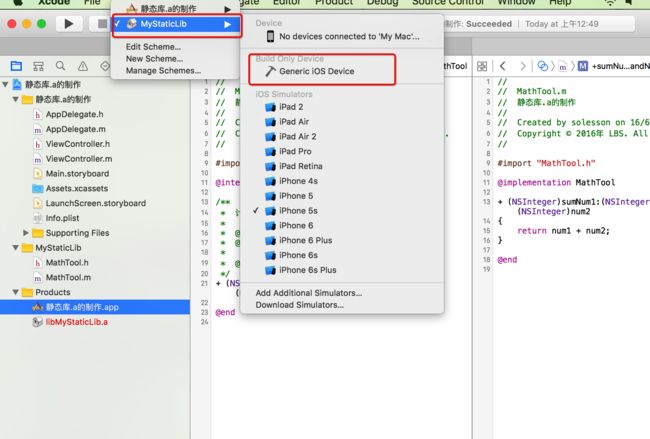Open the MyStaticLib scheme submenu arrow
650x439 pixels.
tap(228, 24)
